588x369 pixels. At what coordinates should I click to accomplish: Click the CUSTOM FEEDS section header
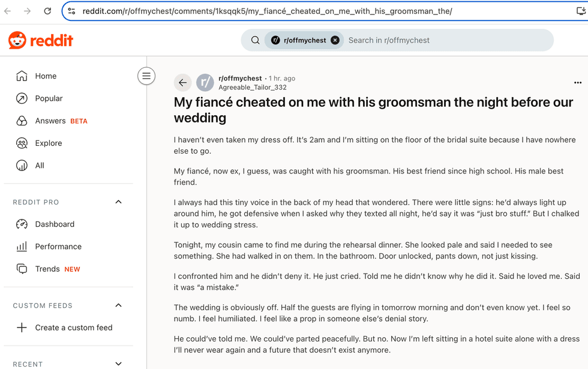tap(43, 305)
